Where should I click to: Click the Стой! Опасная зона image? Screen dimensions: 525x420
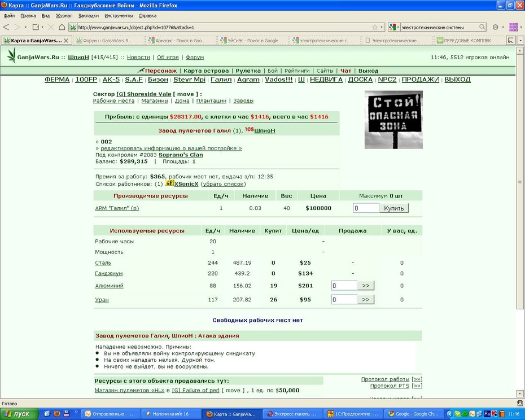394,120
